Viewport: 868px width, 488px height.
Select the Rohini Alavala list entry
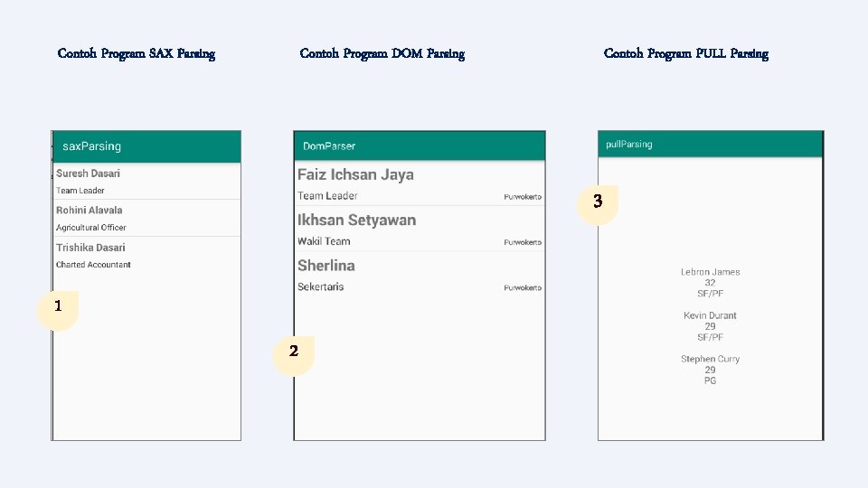coord(146,218)
